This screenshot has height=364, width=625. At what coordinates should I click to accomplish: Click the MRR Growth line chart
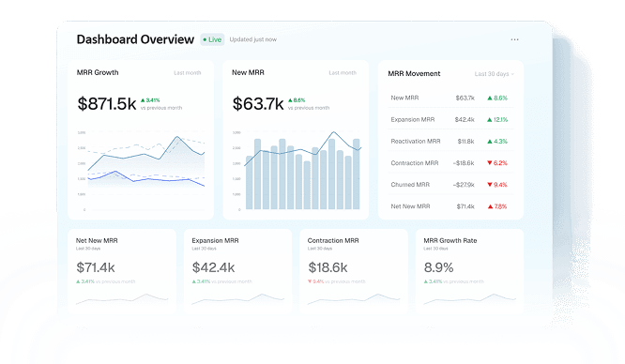pyautogui.click(x=142, y=170)
